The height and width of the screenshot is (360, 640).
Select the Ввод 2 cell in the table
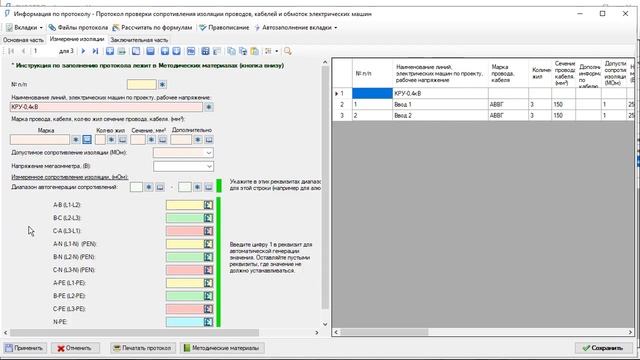[x=440, y=116]
